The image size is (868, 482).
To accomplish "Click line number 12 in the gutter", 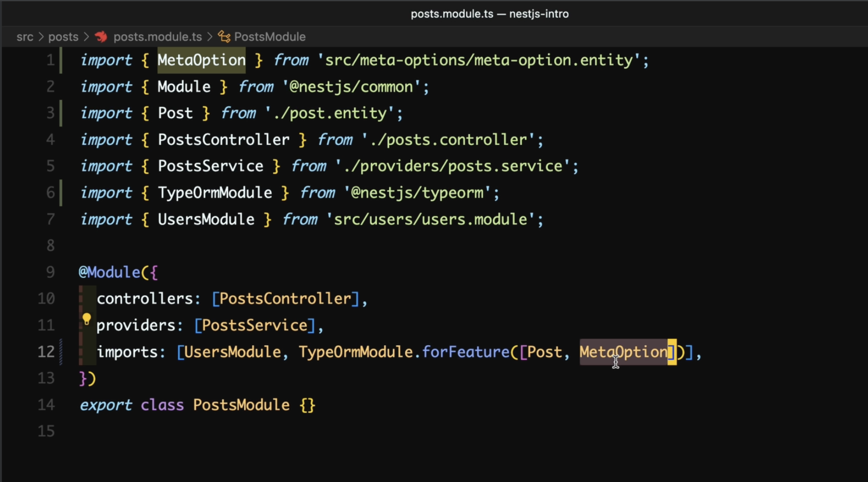I will [x=46, y=352].
